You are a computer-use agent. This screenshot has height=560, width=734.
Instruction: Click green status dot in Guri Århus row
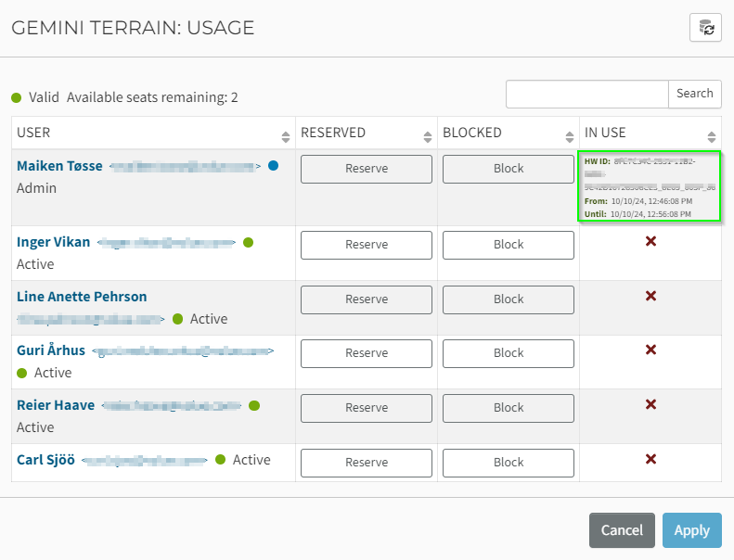coord(21,373)
